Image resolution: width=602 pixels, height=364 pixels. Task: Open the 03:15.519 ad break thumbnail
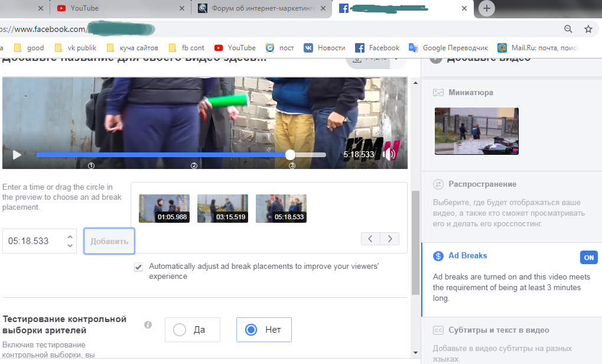coord(223,209)
